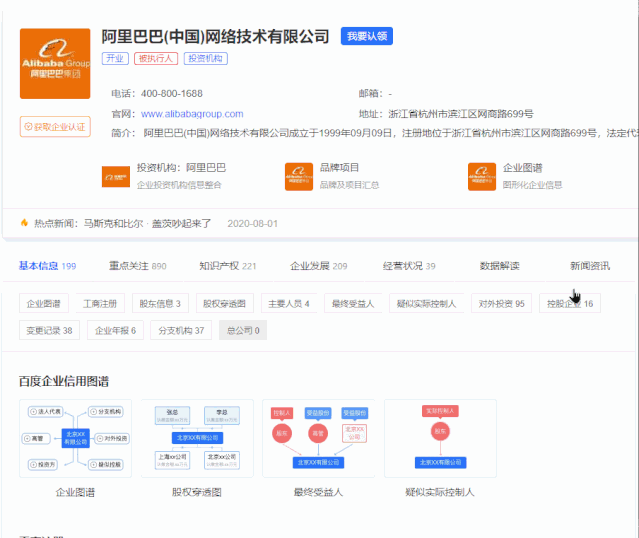639x538 pixels.
Task: Open the 最终受益人 diagram thumbnail
Action: tap(319, 439)
